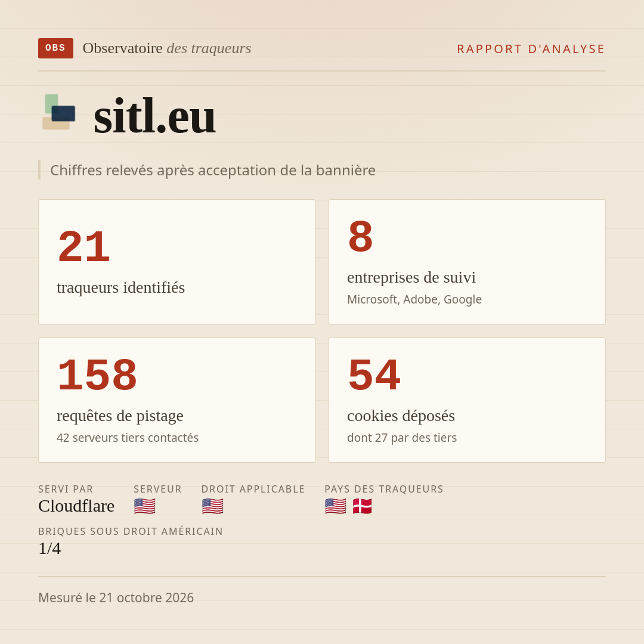Click 'Mesuré le 21 octobre 2026' date
This screenshot has width=644, height=644.
pyautogui.click(x=116, y=597)
